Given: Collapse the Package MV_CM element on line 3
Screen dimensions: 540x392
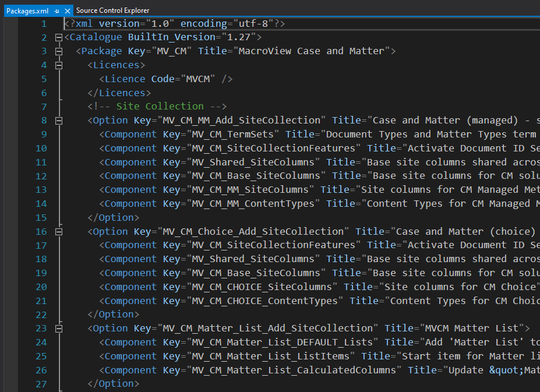Looking at the screenshot, I should (x=59, y=51).
